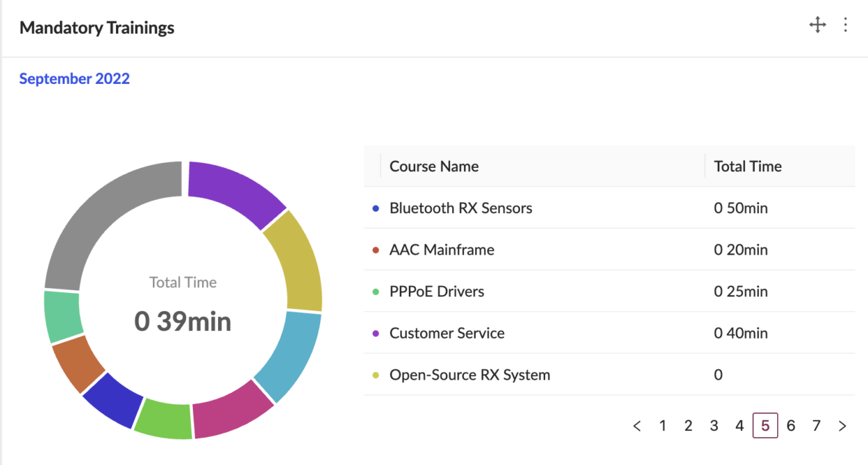
Task: Select the Bluetooth RX Sensors row
Action: pyautogui.click(x=460, y=208)
